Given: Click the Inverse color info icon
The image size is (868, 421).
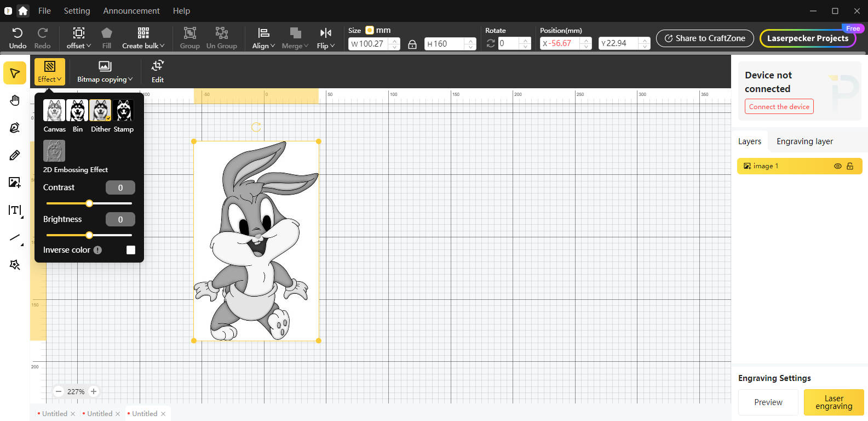Looking at the screenshot, I should click(x=97, y=250).
